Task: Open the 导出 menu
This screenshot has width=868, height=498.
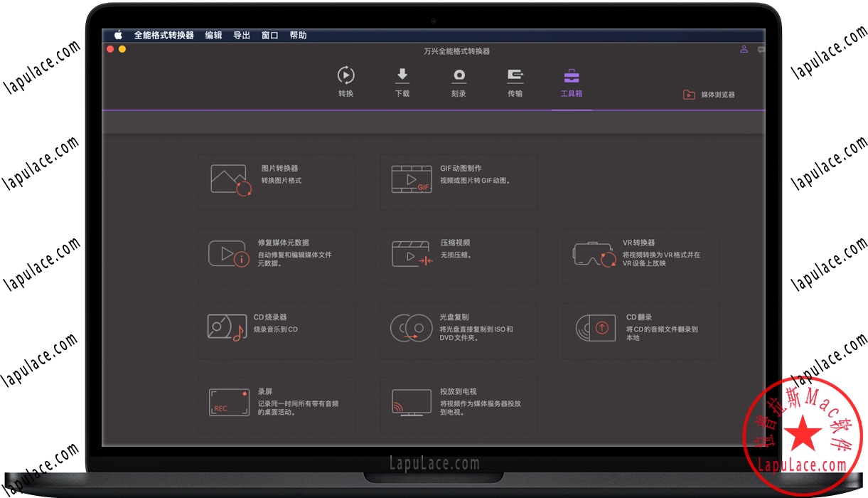Action: pyautogui.click(x=241, y=35)
